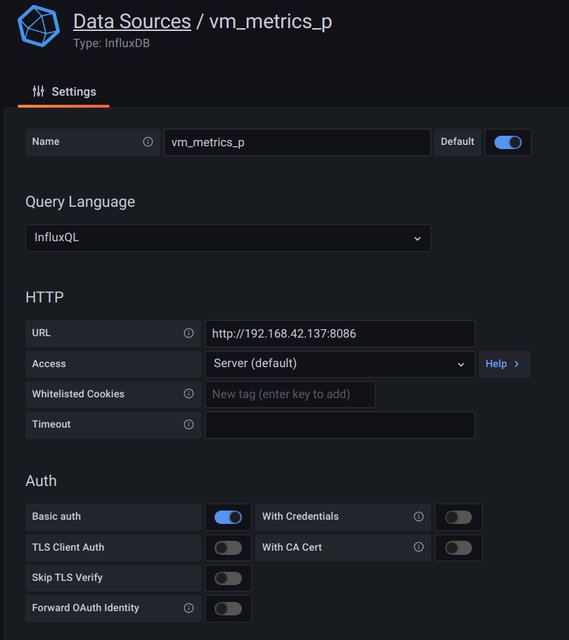This screenshot has height=640, width=569.
Task: Click the "Query Language" heading
Action: click(80, 202)
